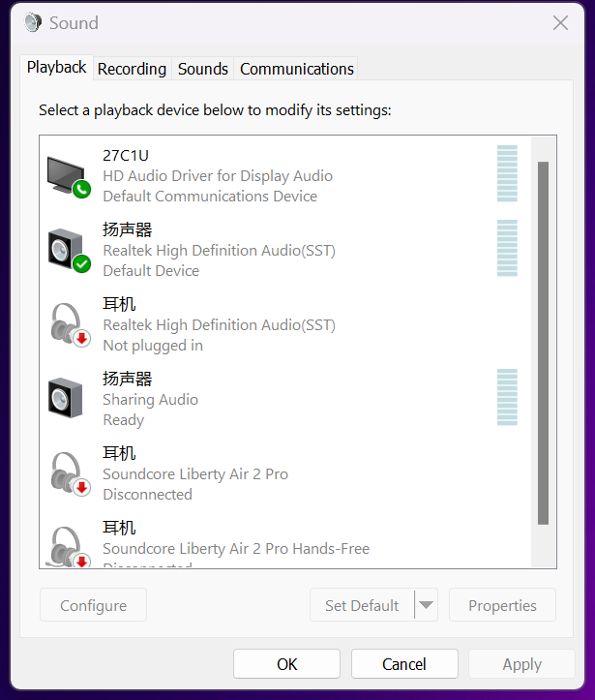
Task: Click the Sound speaker icon in title bar
Action: click(x=33, y=22)
